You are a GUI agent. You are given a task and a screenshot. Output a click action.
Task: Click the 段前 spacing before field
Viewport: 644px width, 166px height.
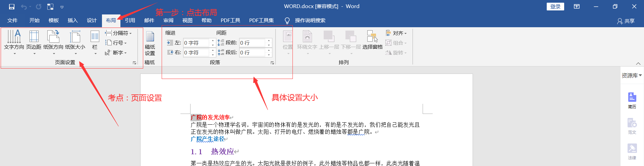tap(252, 43)
